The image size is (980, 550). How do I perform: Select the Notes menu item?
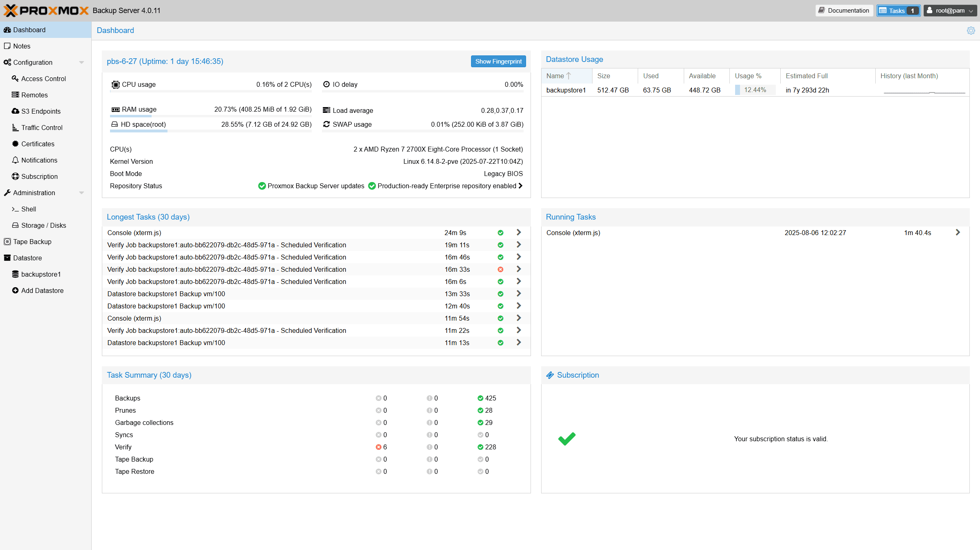click(x=21, y=46)
